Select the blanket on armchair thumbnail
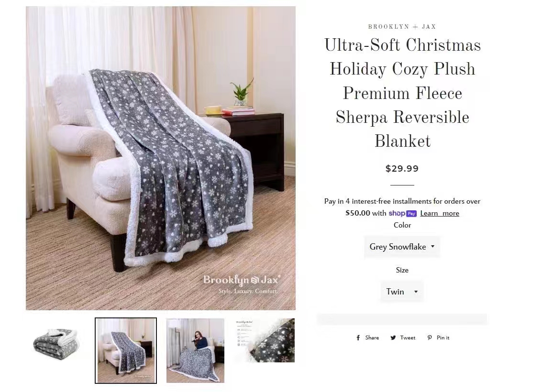 126,350
